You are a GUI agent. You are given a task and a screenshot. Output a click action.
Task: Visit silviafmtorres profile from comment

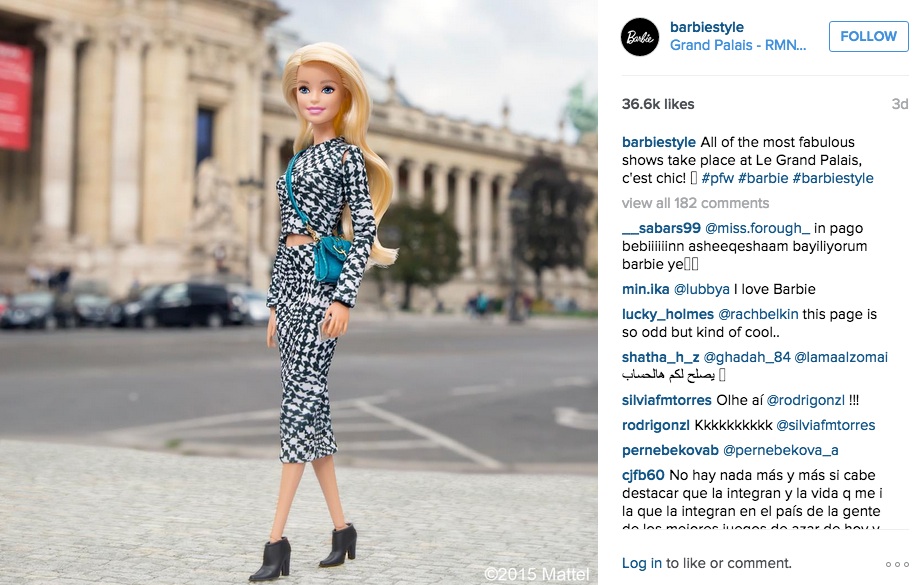tap(667, 401)
